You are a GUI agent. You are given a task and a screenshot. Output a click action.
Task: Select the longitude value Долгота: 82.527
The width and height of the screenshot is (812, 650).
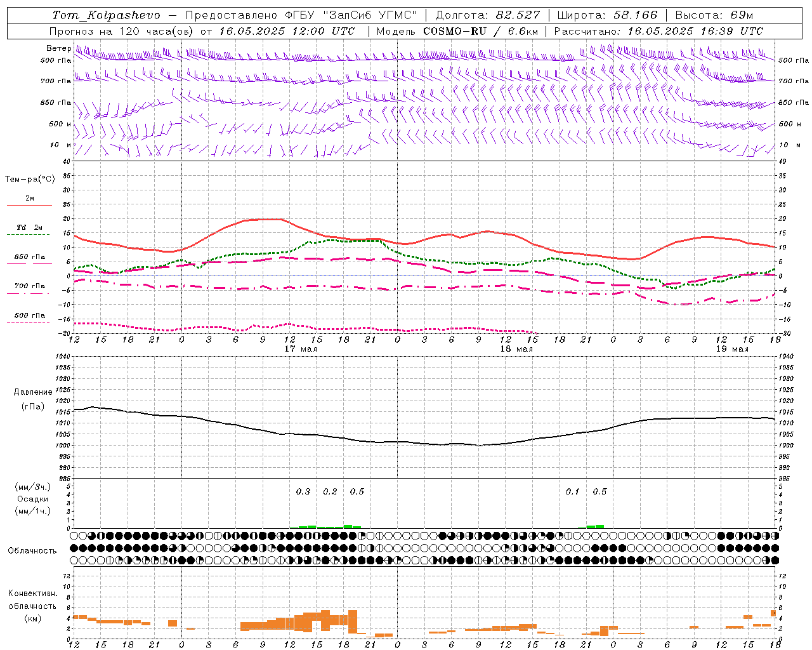pos(488,15)
